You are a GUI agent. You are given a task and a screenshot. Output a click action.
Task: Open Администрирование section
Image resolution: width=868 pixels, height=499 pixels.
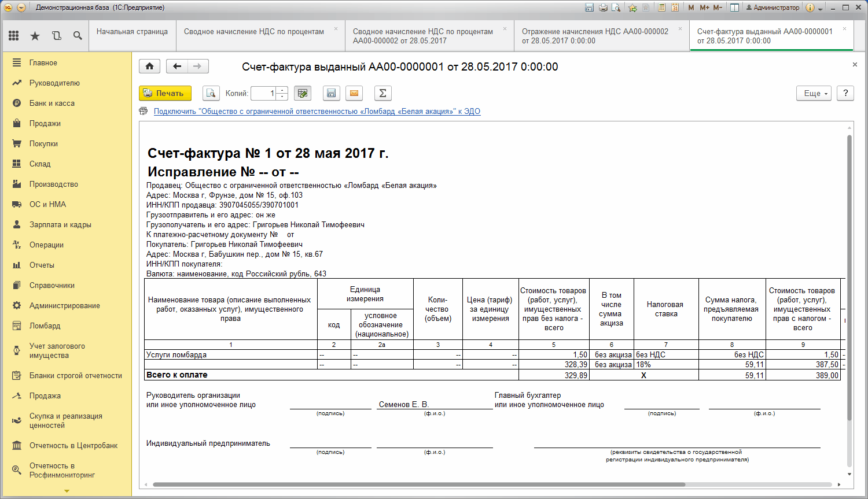click(x=66, y=305)
